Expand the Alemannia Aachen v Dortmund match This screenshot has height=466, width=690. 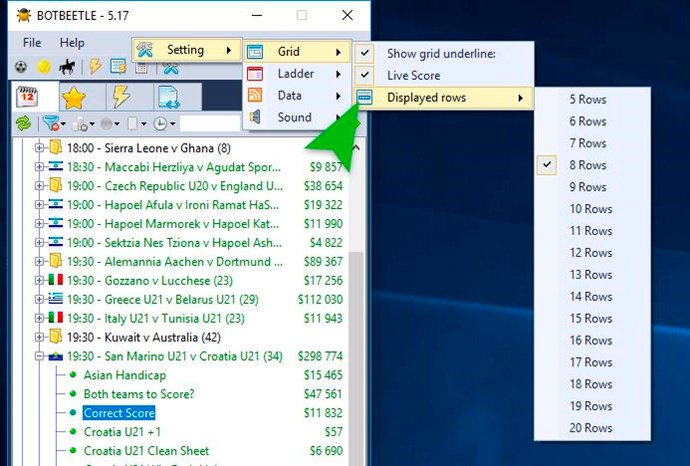pos(39,261)
